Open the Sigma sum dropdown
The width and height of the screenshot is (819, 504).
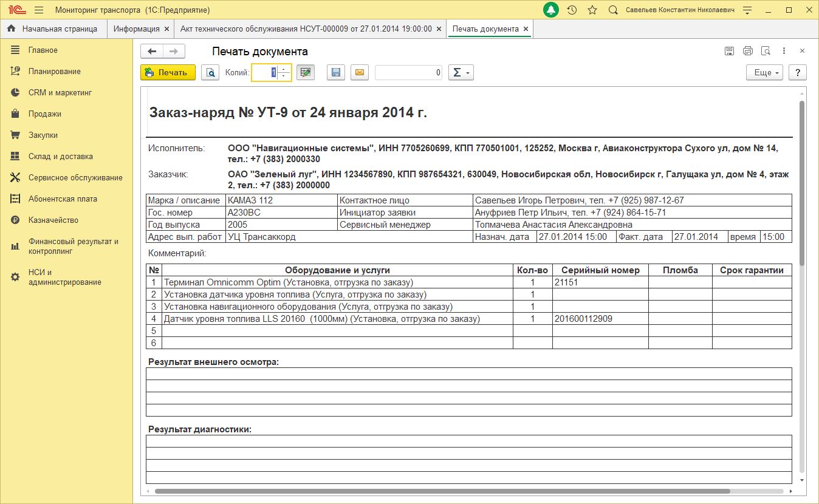pyautogui.click(x=461, y=72)
